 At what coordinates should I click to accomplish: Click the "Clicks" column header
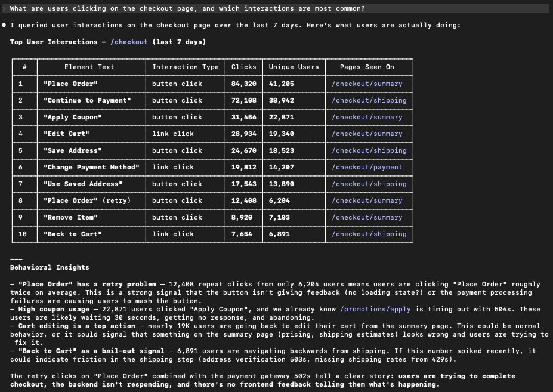[243, 67]
